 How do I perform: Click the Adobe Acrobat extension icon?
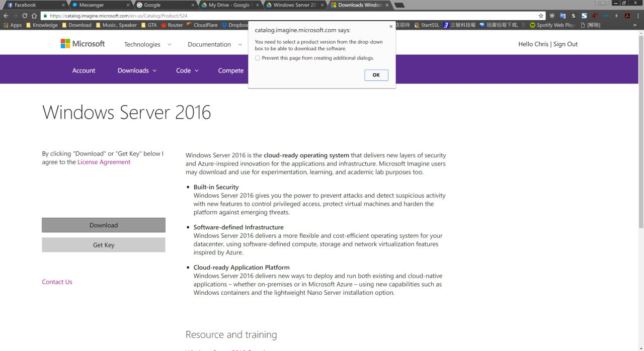tap(626, 16)
